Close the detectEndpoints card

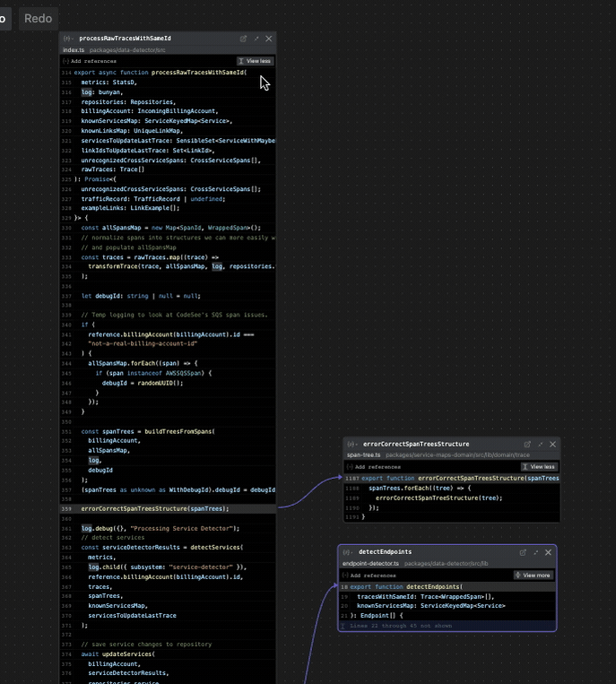coord(549,552)
